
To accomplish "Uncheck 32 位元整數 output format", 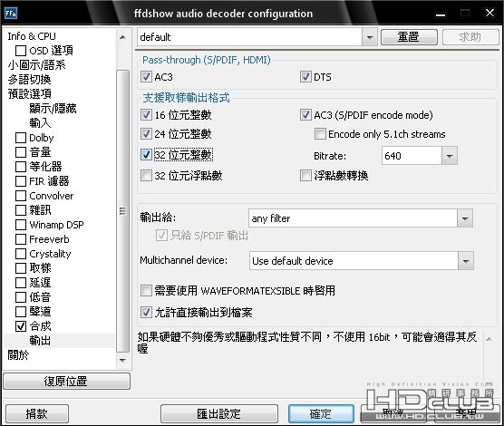I will 146,155.
